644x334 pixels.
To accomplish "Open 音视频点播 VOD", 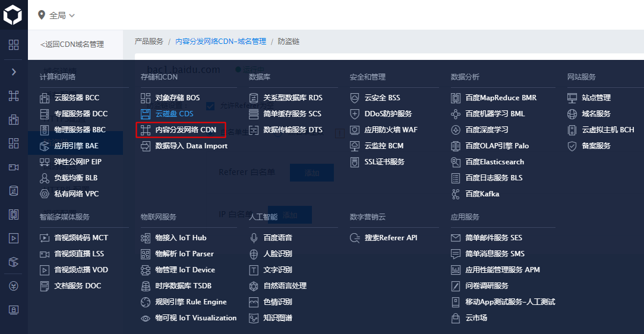I will click(81, 269).
